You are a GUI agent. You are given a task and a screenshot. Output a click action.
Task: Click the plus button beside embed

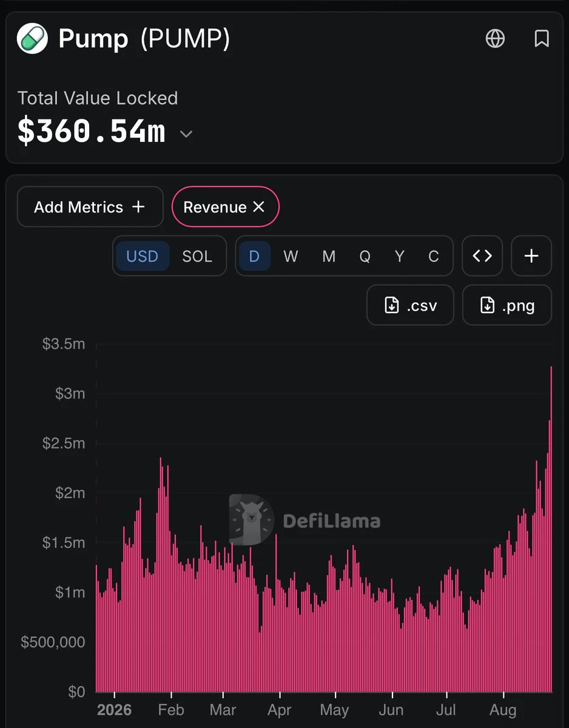[x=531, y=256]
